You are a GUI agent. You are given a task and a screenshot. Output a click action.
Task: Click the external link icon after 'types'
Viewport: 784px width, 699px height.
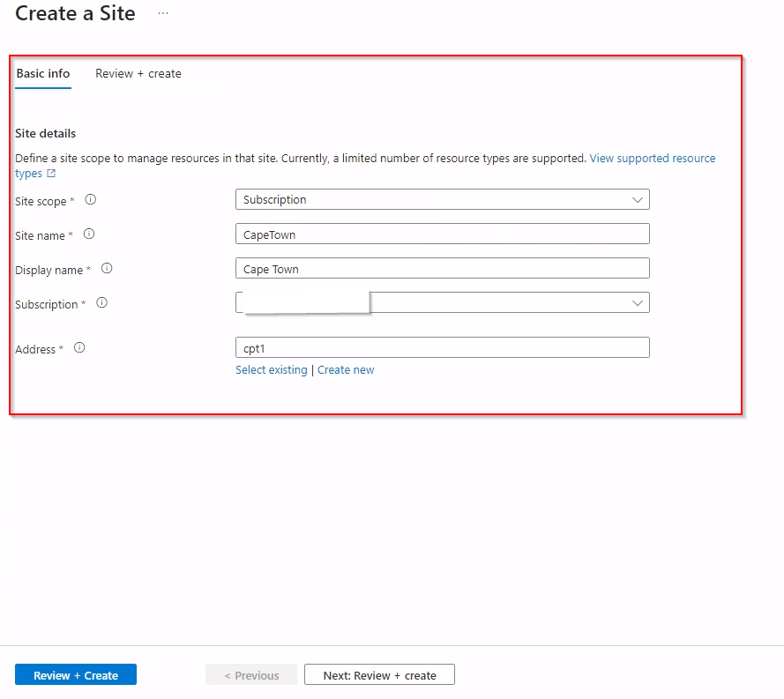51,174
